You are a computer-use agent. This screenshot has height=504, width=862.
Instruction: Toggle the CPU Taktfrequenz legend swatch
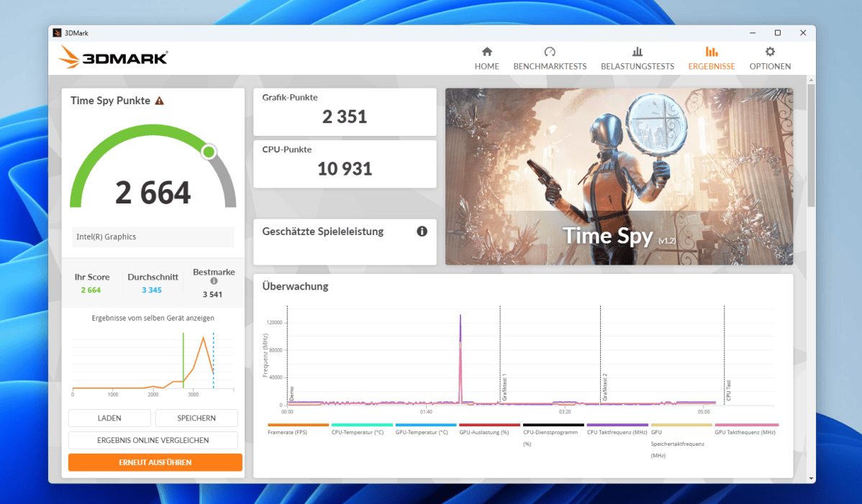[x=617, y=425]
